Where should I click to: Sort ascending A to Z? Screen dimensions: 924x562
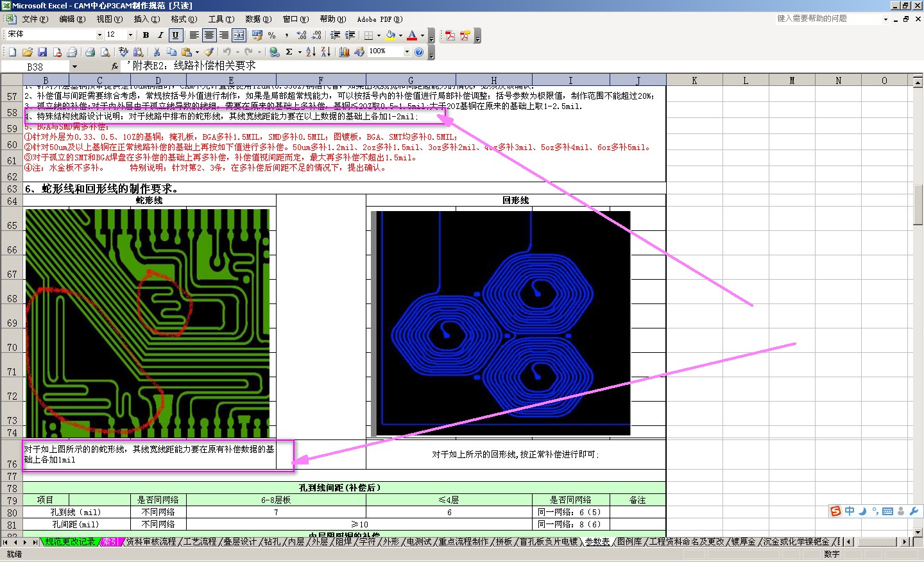[311, 52]
